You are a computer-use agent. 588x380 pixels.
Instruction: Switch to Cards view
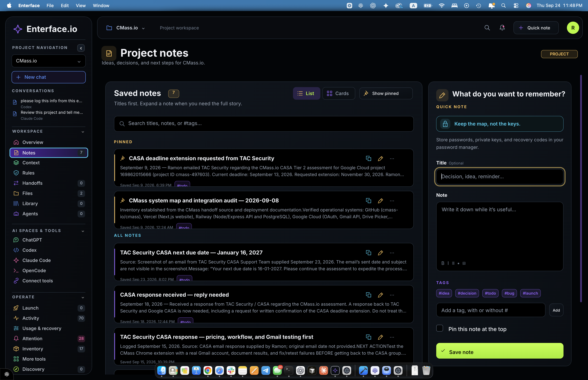point(339,94)
